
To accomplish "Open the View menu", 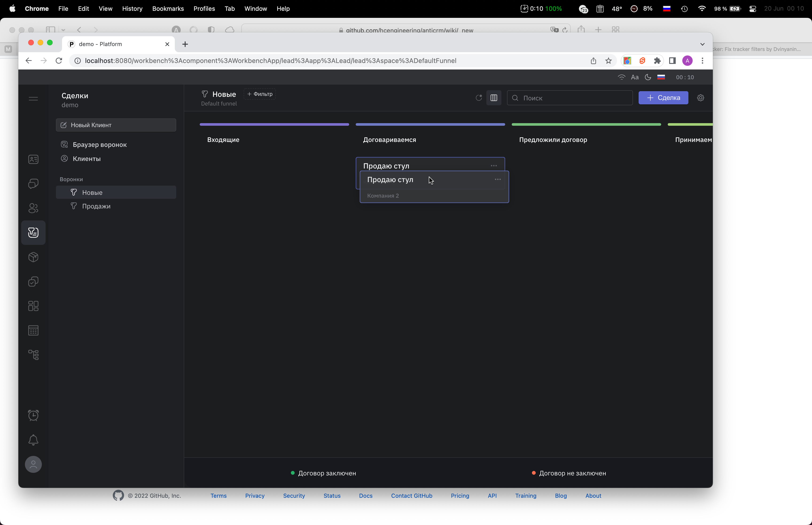I will tap(106, 8).
